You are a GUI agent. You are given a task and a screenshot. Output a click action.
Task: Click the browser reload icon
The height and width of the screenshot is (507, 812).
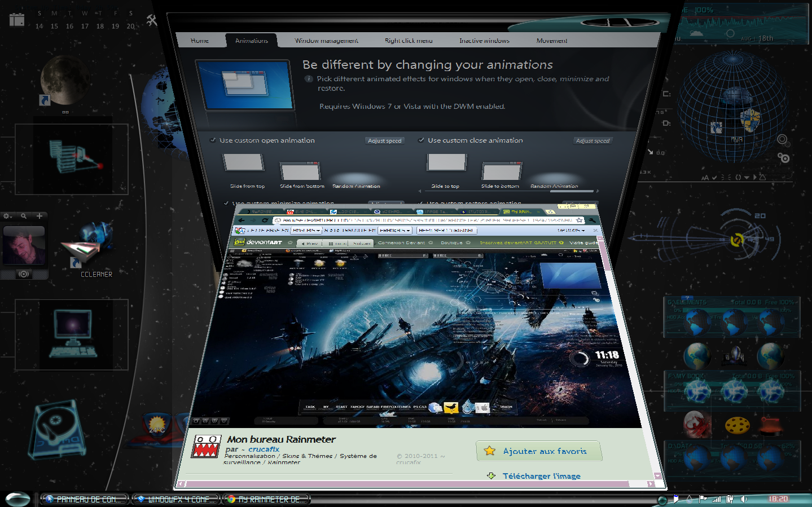coord(265,221)
